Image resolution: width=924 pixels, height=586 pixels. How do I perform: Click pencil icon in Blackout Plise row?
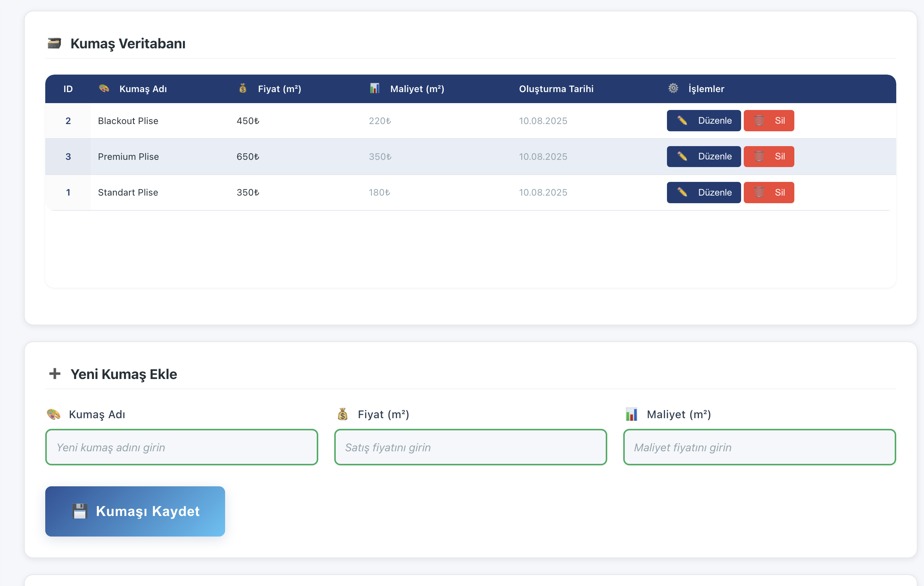[682, 121]
